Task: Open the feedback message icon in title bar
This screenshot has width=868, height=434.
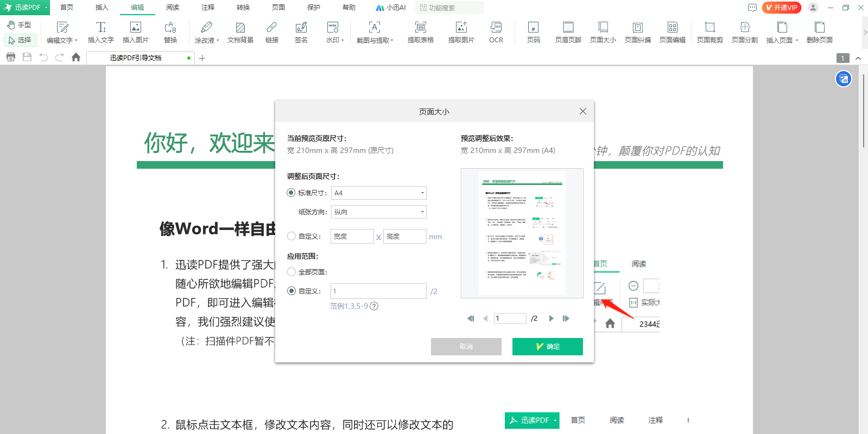Action: [752, 8]
